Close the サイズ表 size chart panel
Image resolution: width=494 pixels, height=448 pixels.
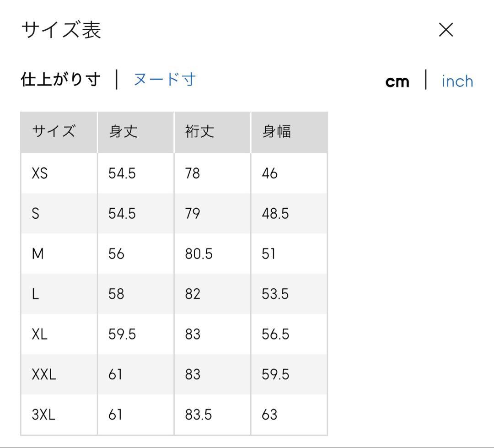446,30
